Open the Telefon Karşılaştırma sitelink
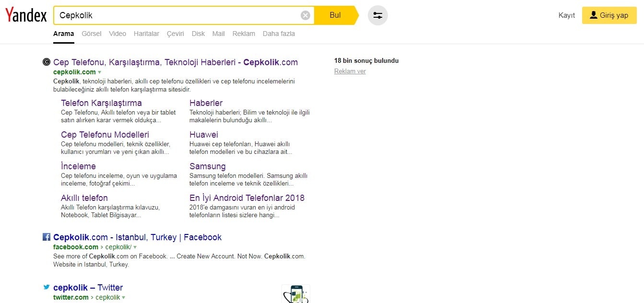This screenshot has width=644, height=303. pyautogui.click(x=101, y=103)
